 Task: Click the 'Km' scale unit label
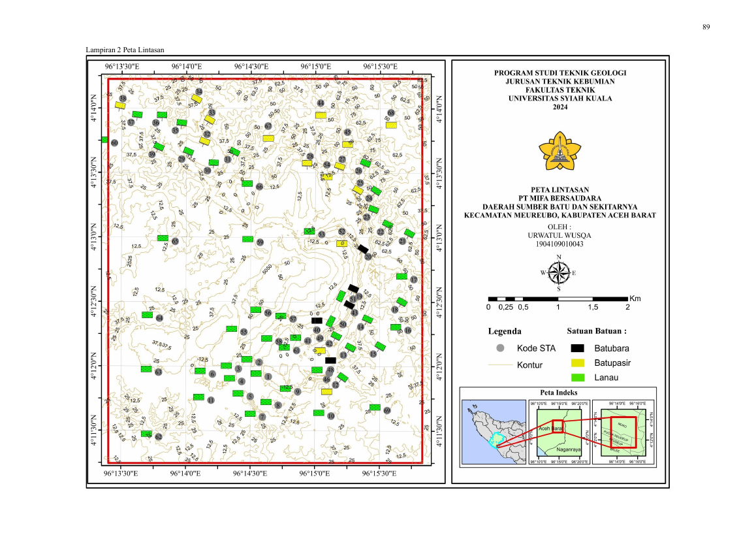point(635,299)
